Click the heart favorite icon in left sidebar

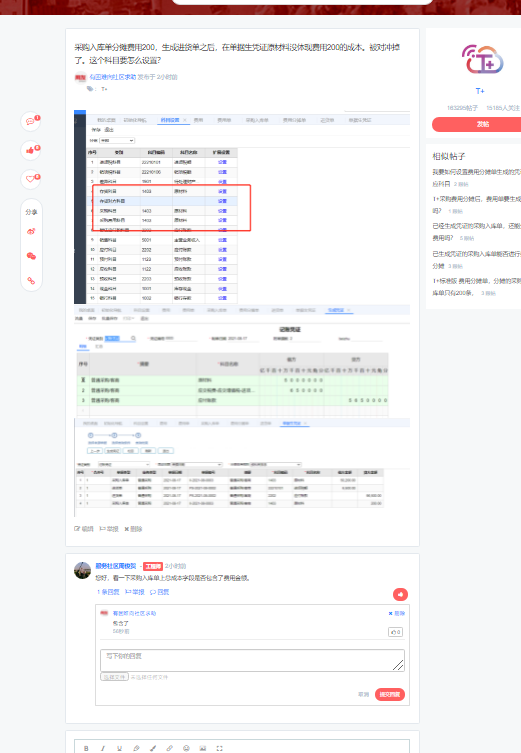click(x=31, y=179)
